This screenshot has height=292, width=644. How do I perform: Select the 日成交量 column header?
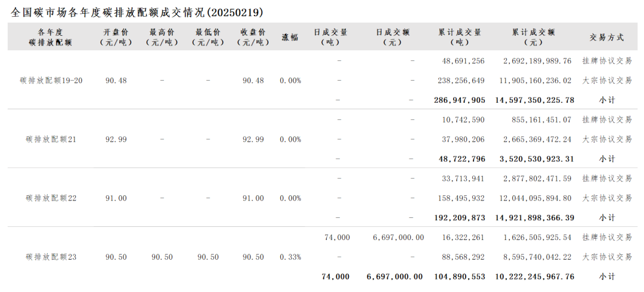coord(330,37)
